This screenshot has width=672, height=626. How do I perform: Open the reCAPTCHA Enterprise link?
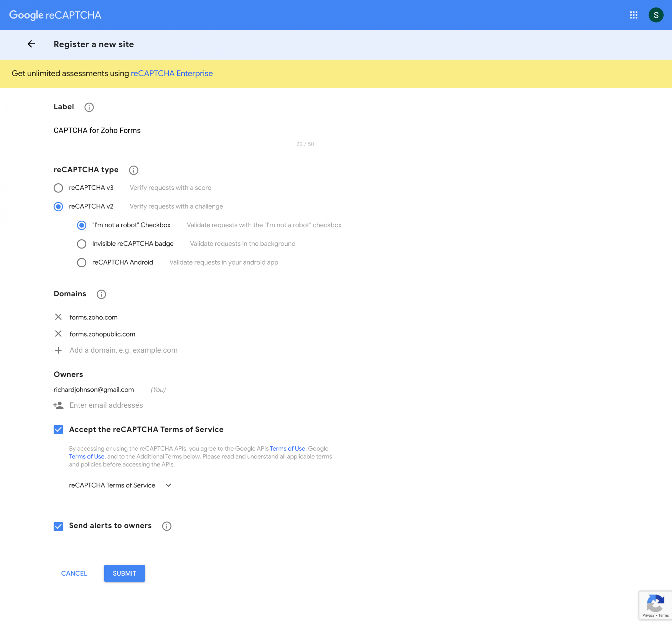click(x=172, y=73)
